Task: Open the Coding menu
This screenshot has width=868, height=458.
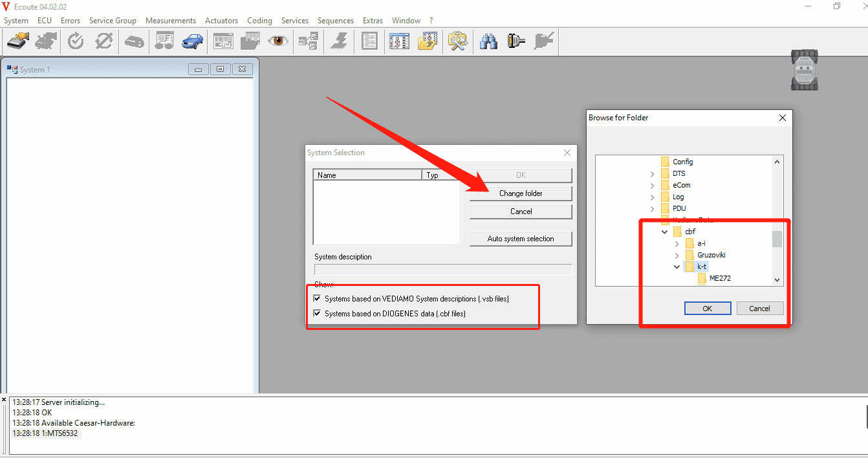Action: pyautogui.click(x=259, y=21)
